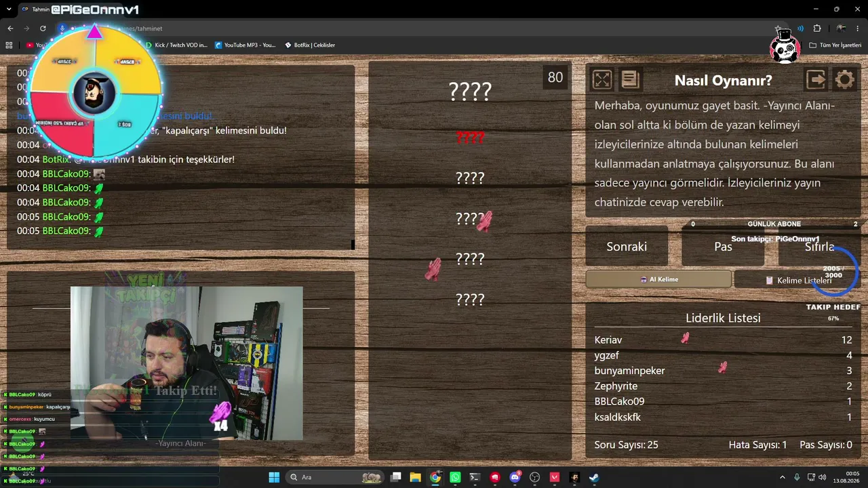The width and height of the screenshot is (868, 488).
Task: Open Task View on the taskbar
Action: [x=396, y=477]
